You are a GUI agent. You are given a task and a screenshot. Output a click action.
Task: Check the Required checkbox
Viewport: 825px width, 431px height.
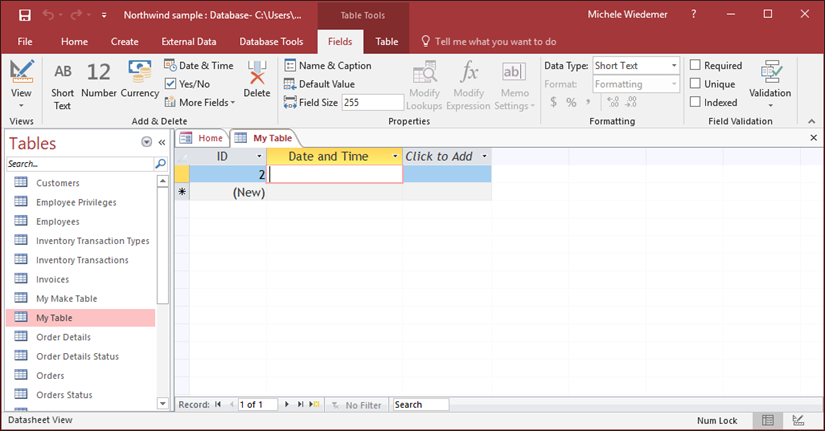695,65
